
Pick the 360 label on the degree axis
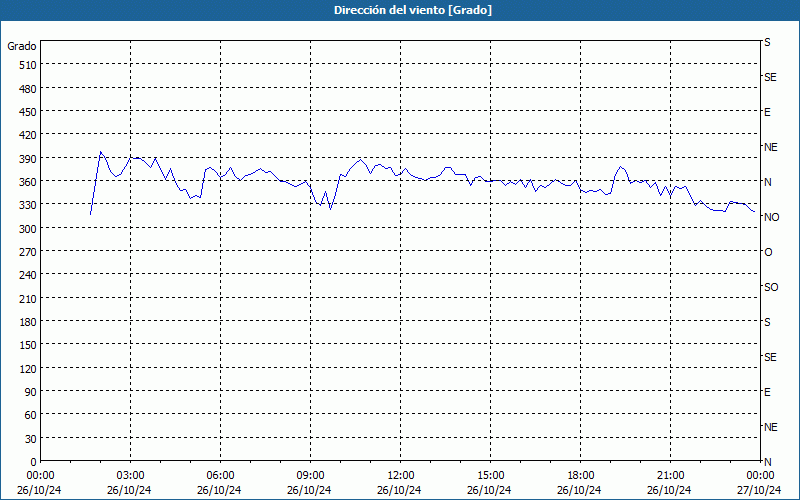click(28, 182)
